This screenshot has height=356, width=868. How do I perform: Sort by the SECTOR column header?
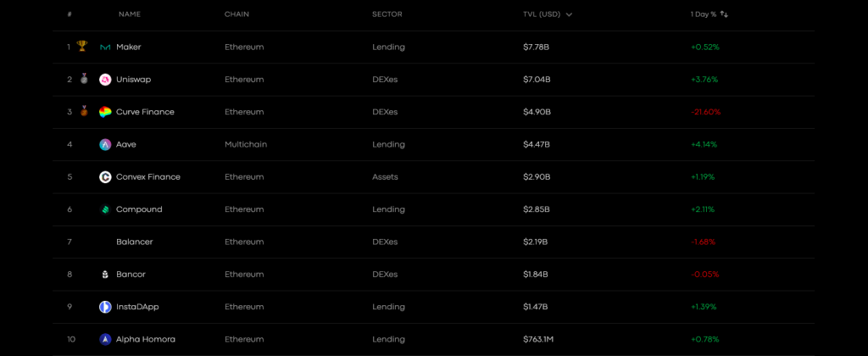pos(387,14)
